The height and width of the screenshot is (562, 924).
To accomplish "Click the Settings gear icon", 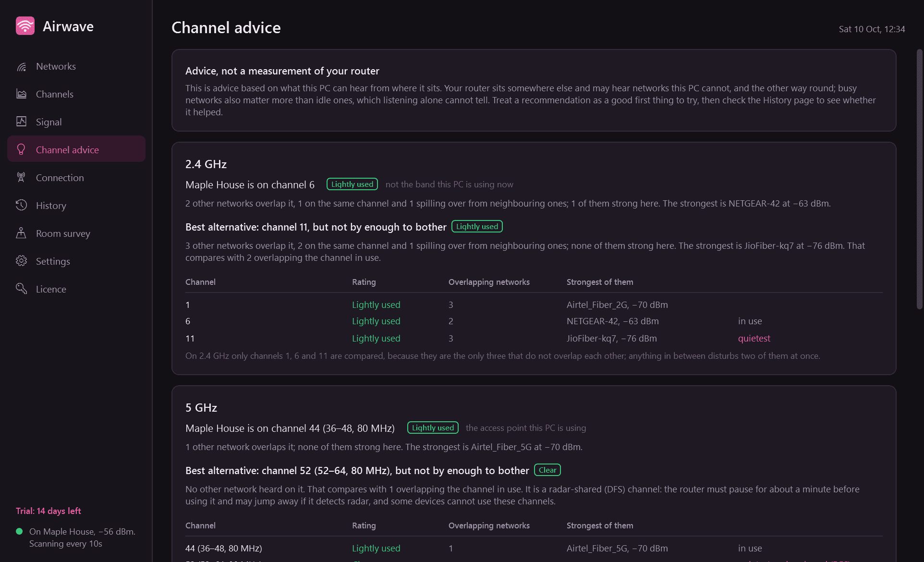I will point(21,261).
